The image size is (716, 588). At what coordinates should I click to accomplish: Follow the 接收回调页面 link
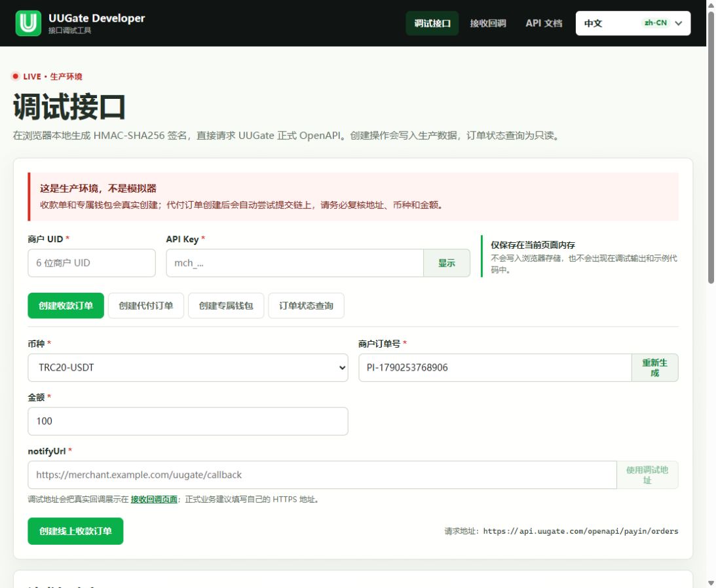tap(154, 500)
